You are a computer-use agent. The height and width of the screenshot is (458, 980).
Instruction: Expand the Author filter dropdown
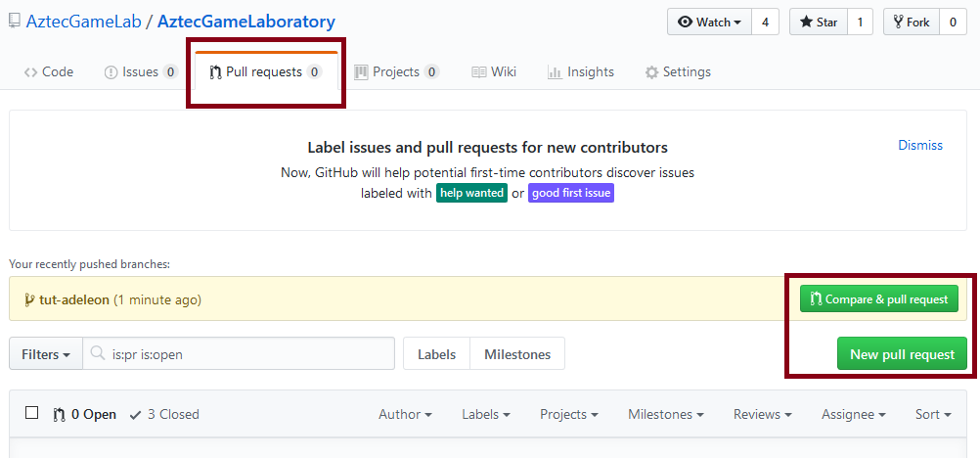[x=406, y=414]
